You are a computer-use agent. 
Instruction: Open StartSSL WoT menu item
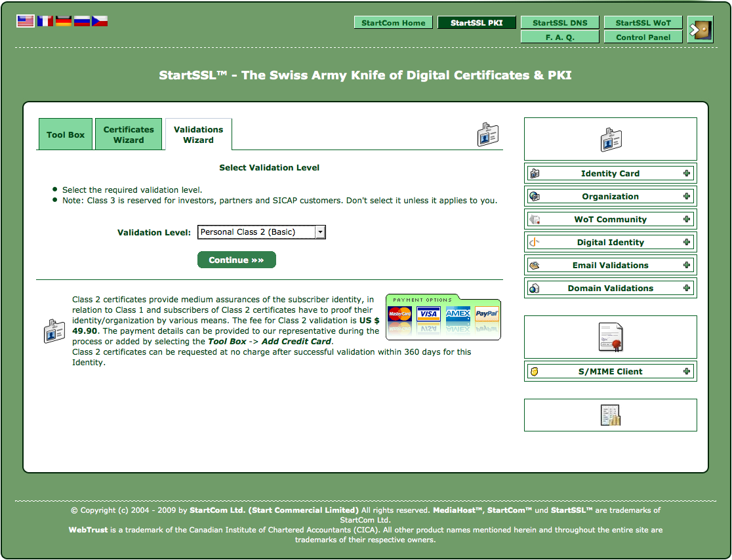(x=643, y=22)
